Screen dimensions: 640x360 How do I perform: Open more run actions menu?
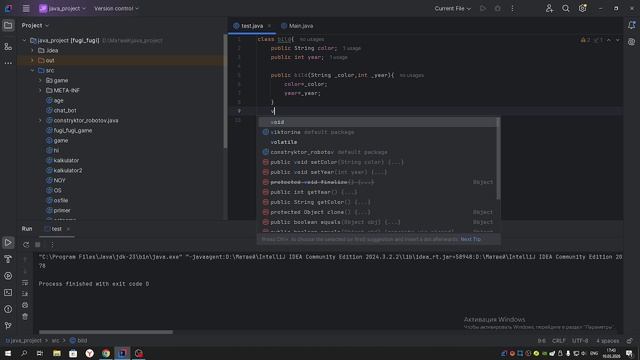click(x=513, y=9)
